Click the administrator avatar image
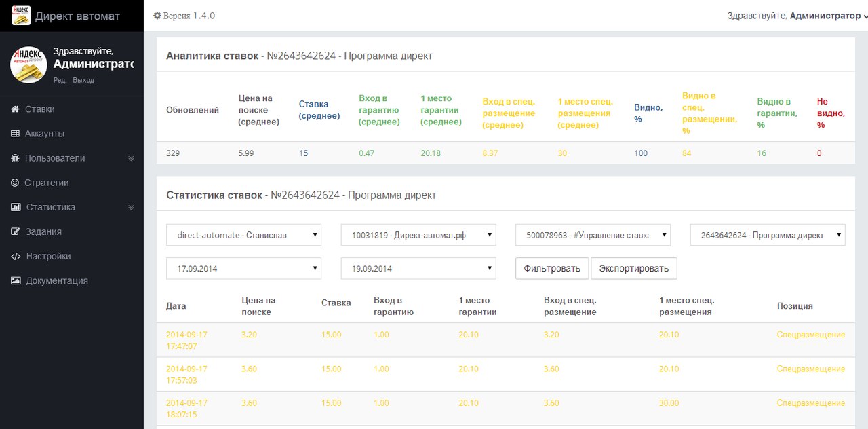 click(28, 64)
